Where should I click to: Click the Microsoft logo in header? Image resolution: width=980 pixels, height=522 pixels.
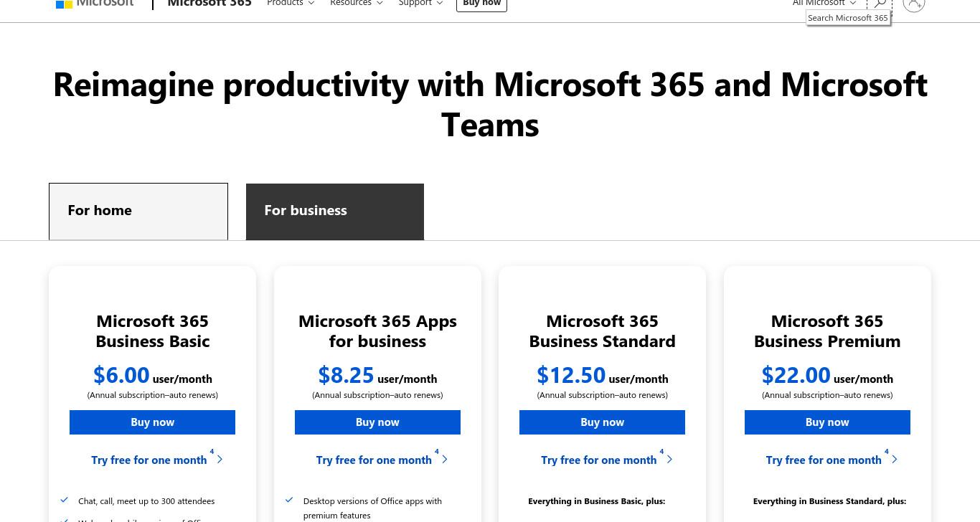(x=95, y=3)
